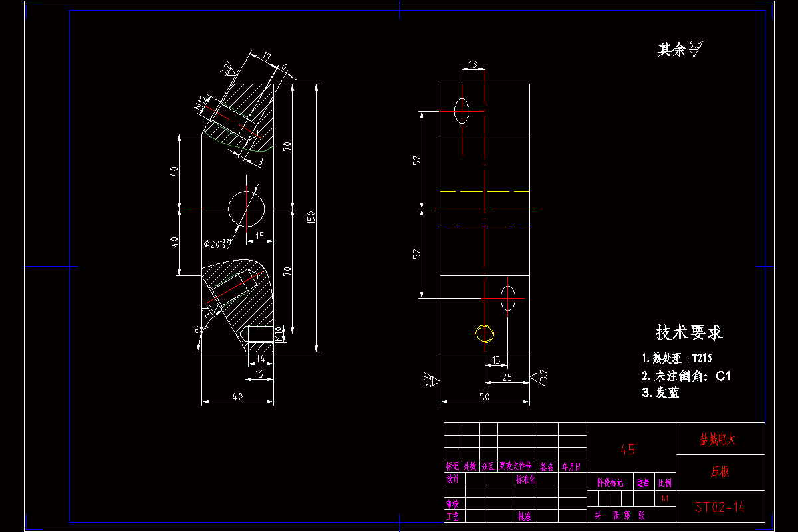Image resolution: width=798 pixels, height=532 pixels.
Task: Click the 批准 title block label
Action: (524, 516)
